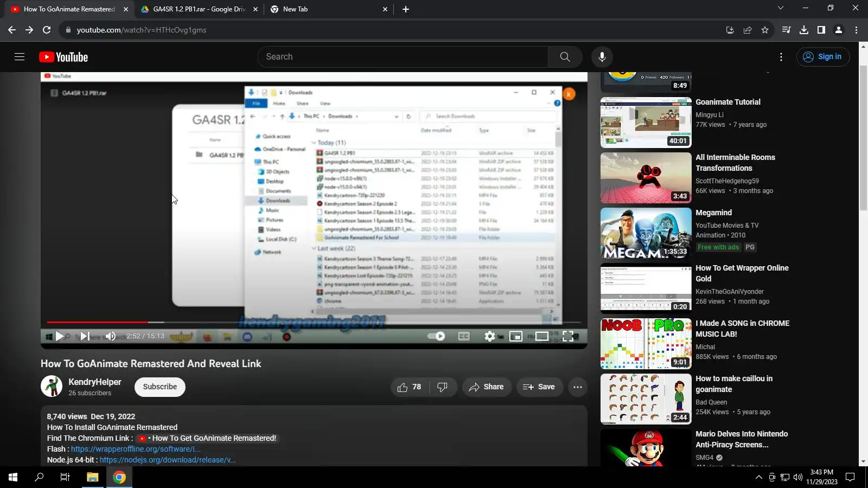This screenshot has width=868, height=488.
Task: Open Goanimate Tutorial thumbnail
Action: [x=646, y=123]
